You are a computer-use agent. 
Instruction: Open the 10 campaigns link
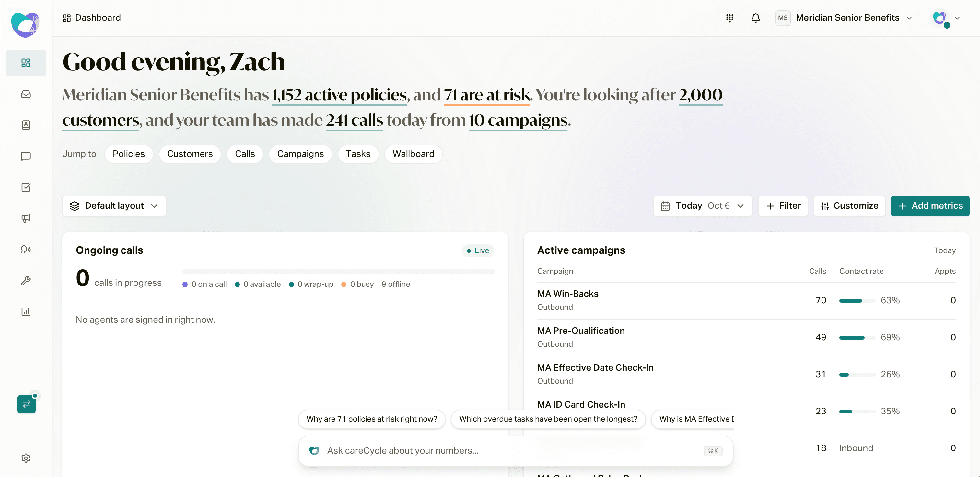[518, 120]
